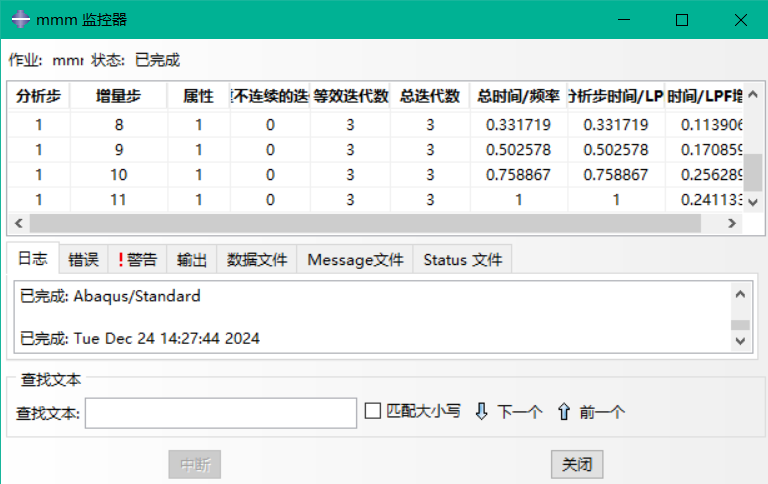Click the 状态: 已完成 status label
Viewport: 768px width, 484px height.
[x=136, y=60]
